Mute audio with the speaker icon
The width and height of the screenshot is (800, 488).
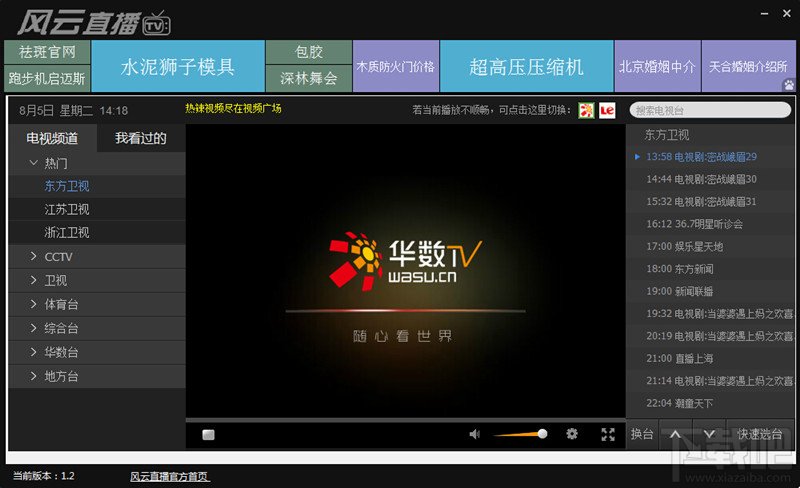pos(474,434)
